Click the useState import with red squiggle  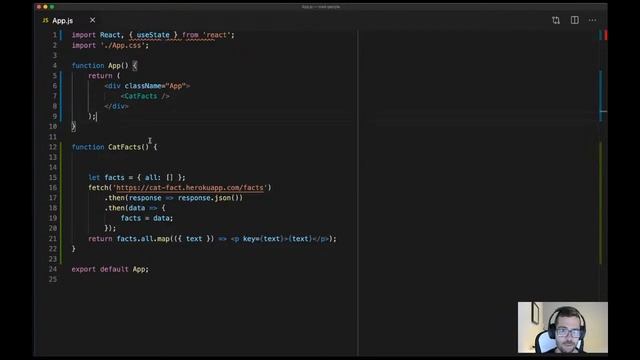(153, 35)
